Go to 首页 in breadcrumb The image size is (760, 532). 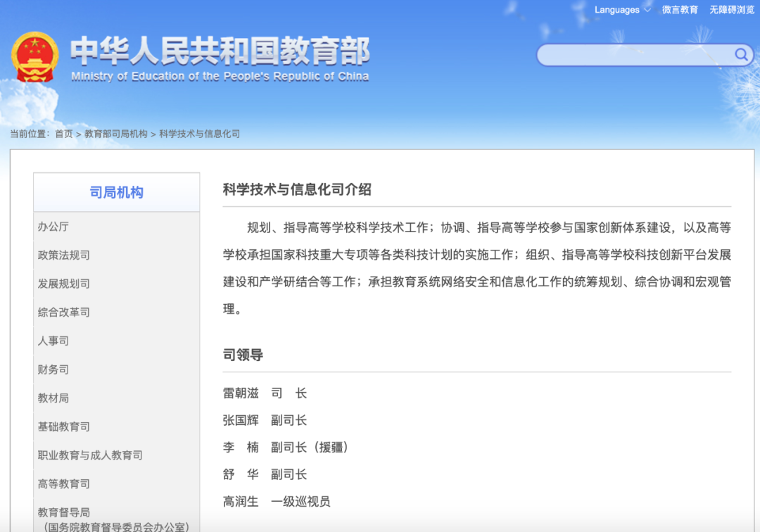pyautogui.click(x=63, y=134)
